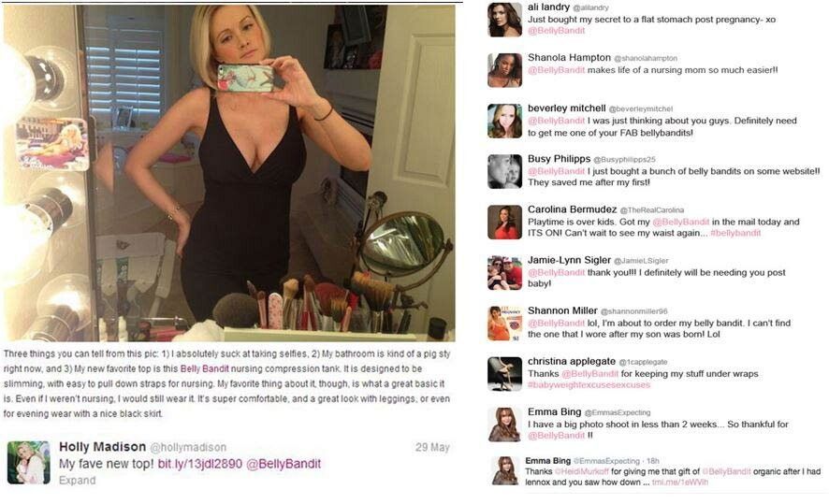
Task: Open Busy Philipps' black-and-white avatar
Action: (504, 172)
